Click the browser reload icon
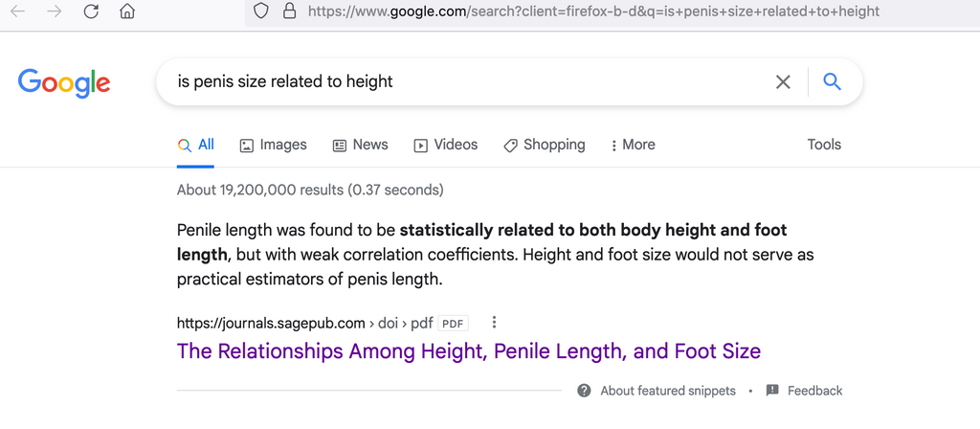980x429 pixels. coord(91,11)
